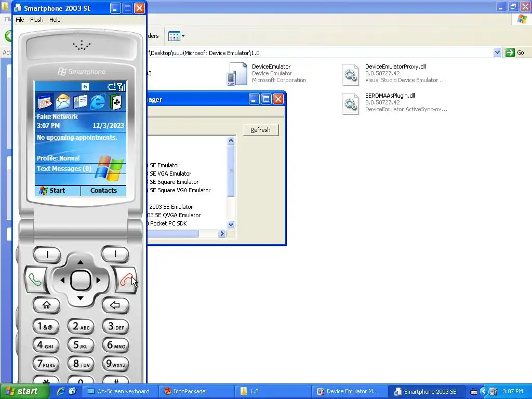This screenshot has height=399, width=532.
Task: Open the Contacts card icon on the phone screen
Action: pyautogui.click(x=81, y=102)
